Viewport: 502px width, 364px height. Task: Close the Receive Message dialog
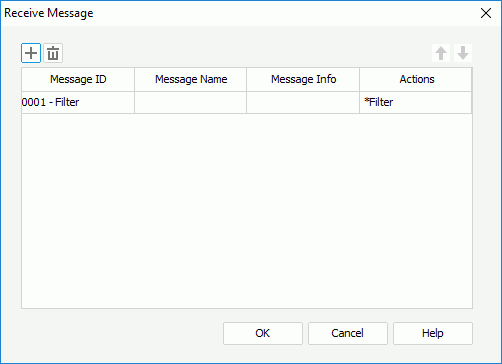point(486,13)
